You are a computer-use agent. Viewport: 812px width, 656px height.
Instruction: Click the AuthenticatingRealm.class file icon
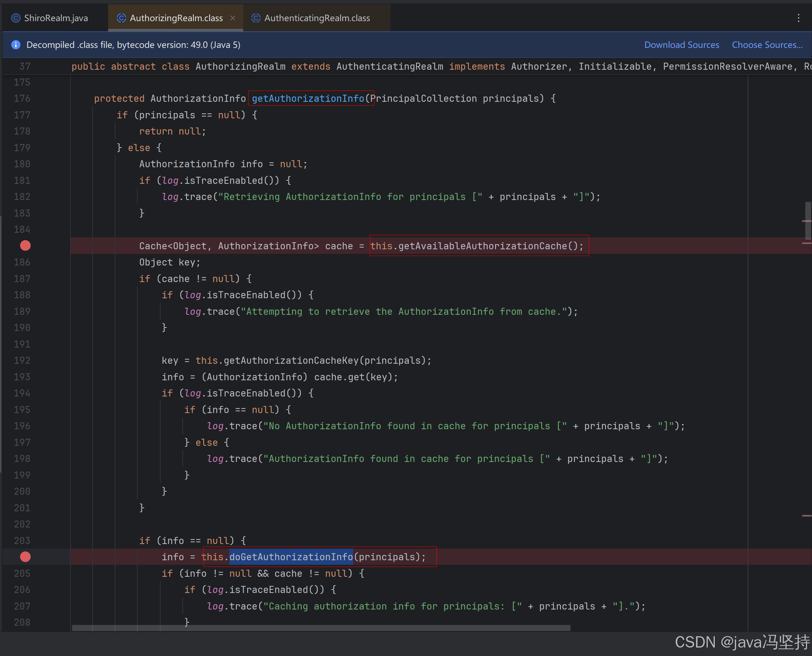click(x=256, y=18)
